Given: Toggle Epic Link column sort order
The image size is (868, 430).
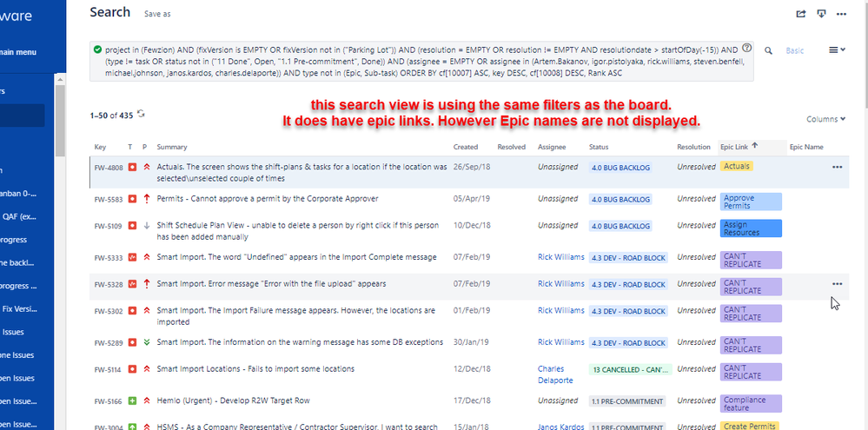Looking at the screenshot, I should (739, 147).
